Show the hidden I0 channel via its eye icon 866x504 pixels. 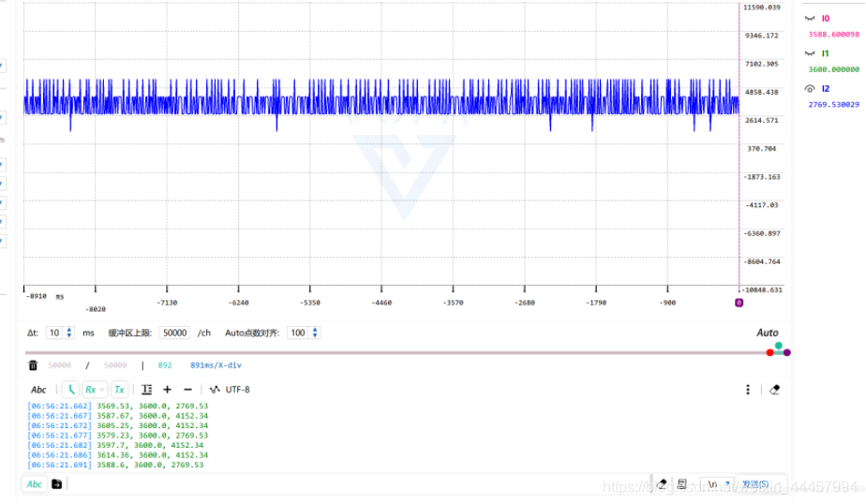pyautogui.click(x=810, y=18)
